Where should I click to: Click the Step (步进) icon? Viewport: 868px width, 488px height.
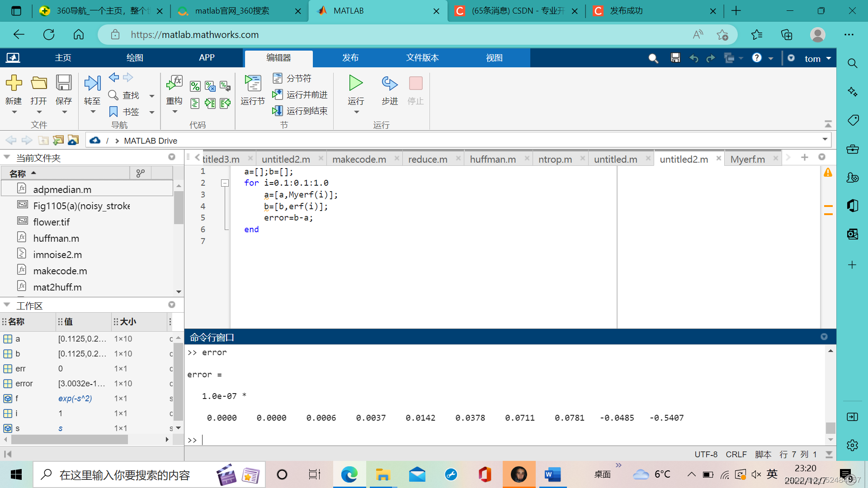(x=389, y=84)
